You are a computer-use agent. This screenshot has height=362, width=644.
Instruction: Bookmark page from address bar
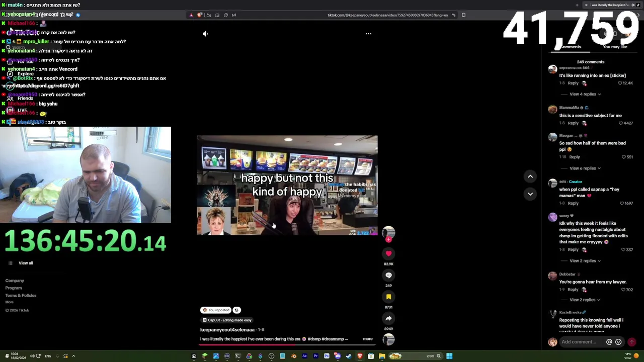[463, 15]
